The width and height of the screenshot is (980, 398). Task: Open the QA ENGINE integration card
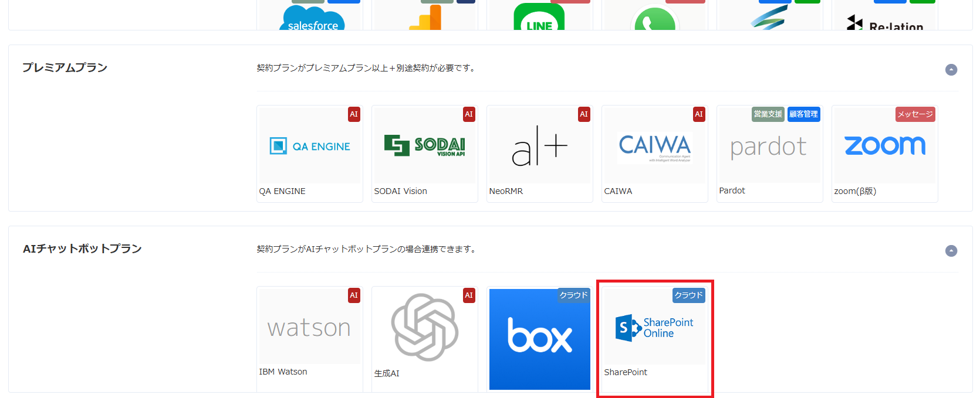[310, 154]
